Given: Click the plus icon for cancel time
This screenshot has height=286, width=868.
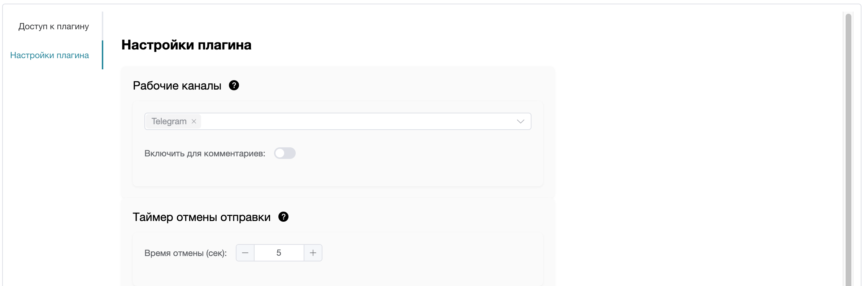Looking at the screenshot, I should click(313, 253).
